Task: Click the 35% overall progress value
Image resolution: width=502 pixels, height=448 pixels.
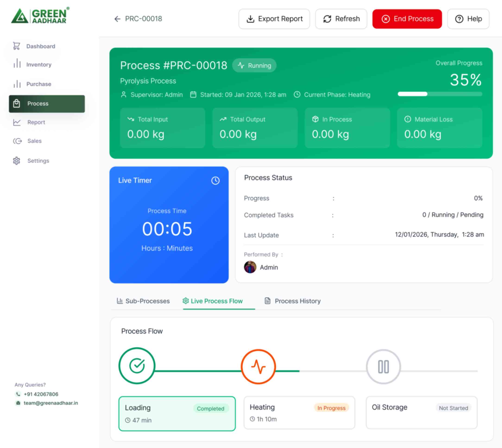Action: click(x=466, y=80)
